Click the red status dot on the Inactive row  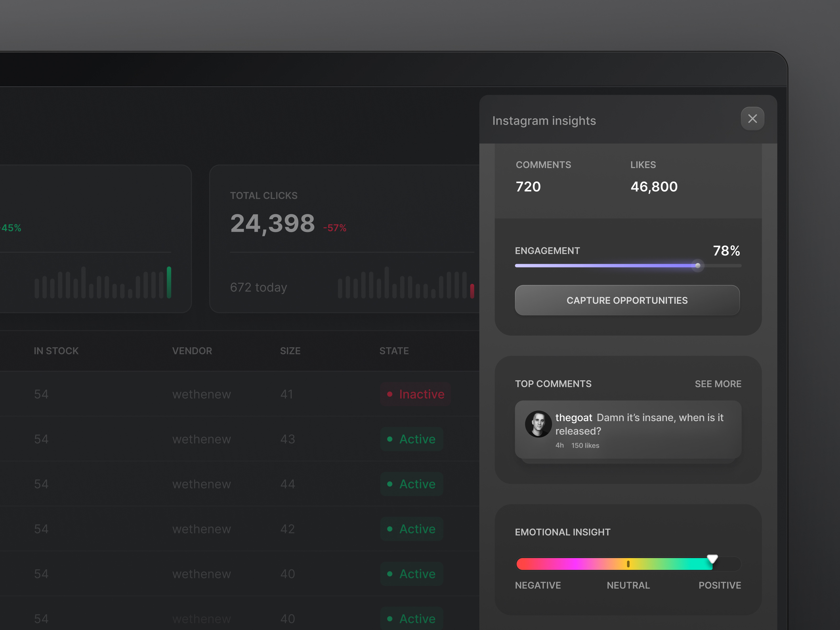(390, 394)
